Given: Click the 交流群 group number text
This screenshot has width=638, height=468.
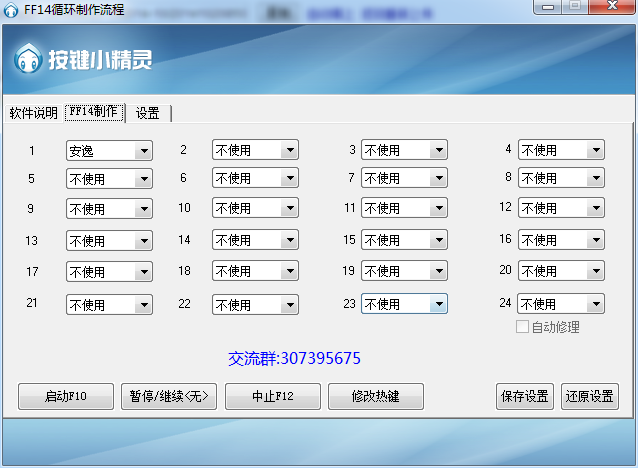Looking at the screenshot, I should 295,358.
